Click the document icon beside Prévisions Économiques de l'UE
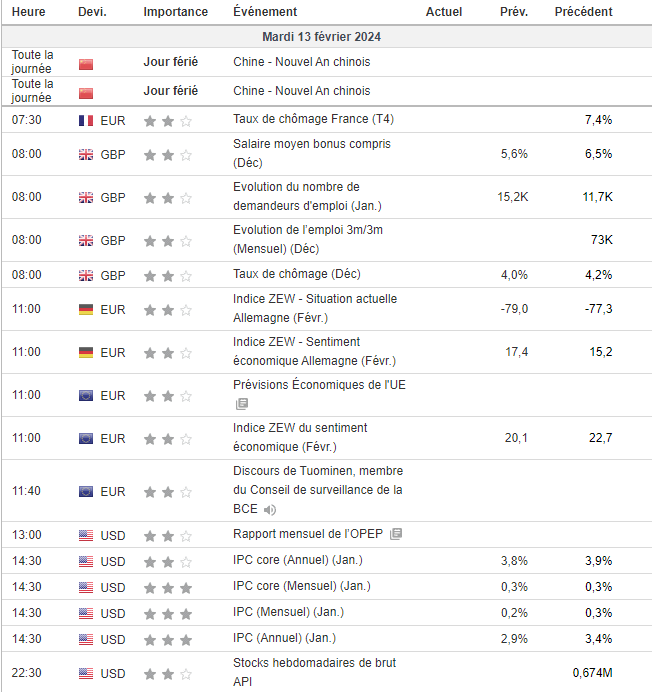Viewport: 652px width, 692px height. click(241, 404)
